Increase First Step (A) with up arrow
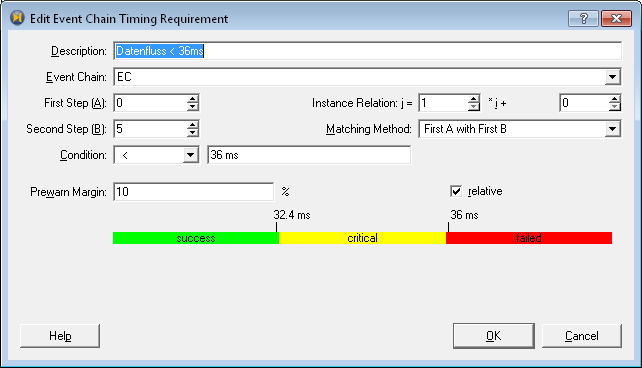Image resolution: width=642 pixels, height=368 pixels. [x=193, y=99]
